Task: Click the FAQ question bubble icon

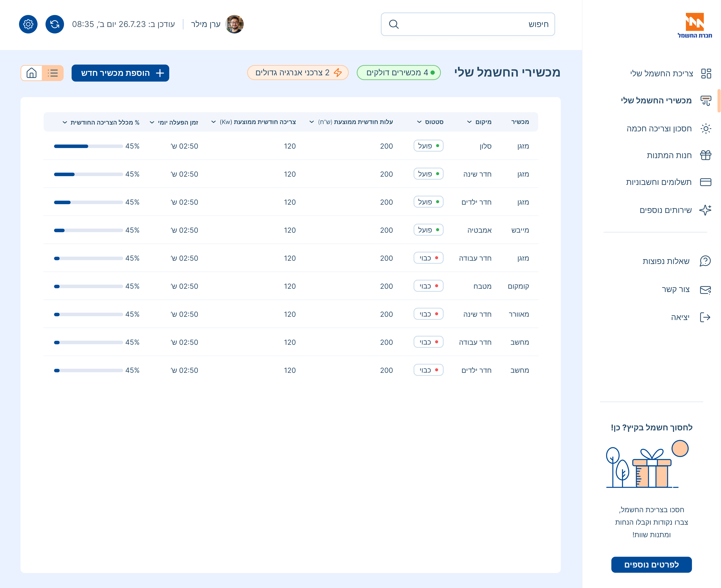Action: (705, 261)
